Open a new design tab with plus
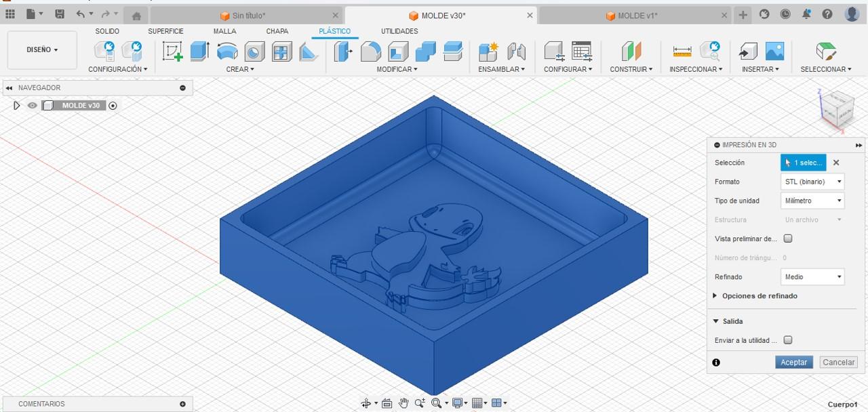 (x=743, y=15)
